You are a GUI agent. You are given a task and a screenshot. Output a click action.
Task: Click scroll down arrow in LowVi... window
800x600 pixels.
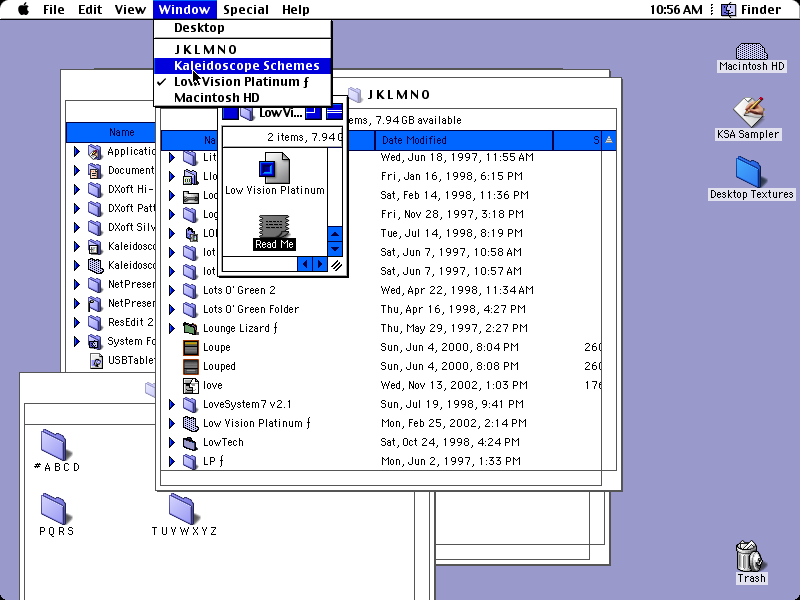coord(335,249)
